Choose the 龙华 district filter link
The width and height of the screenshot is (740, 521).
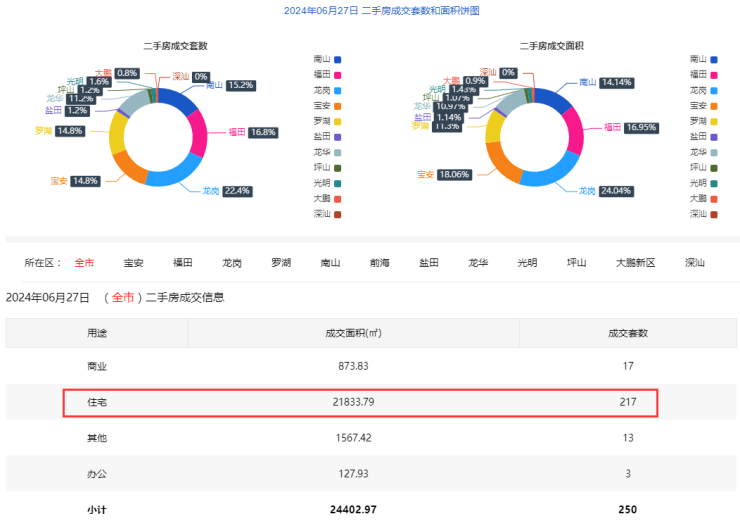coord(479,263)
